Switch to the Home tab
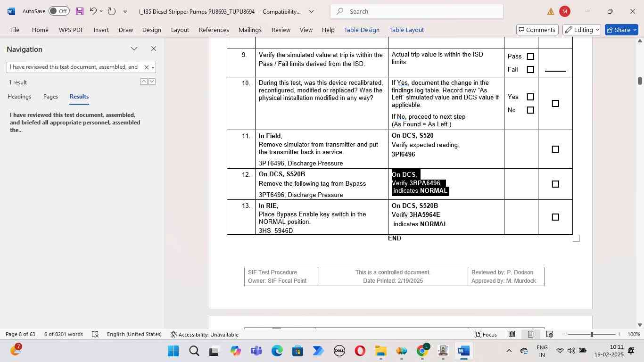644x362 pixels. [40, 30]
